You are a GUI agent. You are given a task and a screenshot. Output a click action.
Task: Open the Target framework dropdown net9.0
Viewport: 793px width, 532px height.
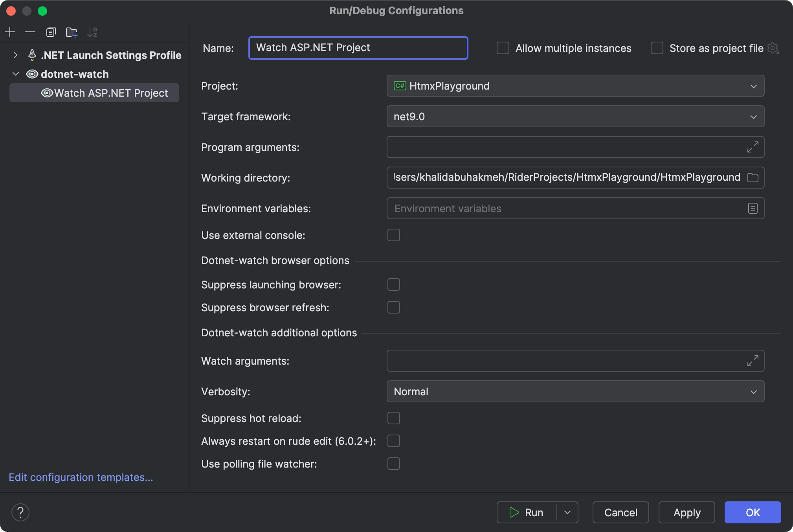click(x=575, y=116)
